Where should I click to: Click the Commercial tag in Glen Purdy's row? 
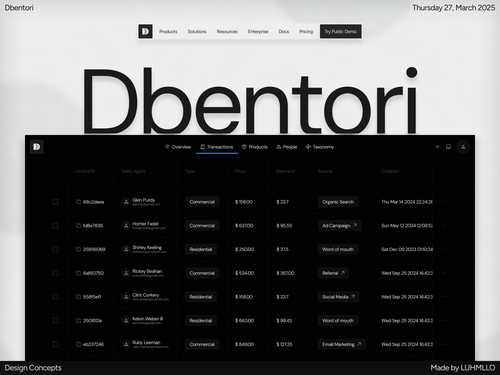click(202, 202)
